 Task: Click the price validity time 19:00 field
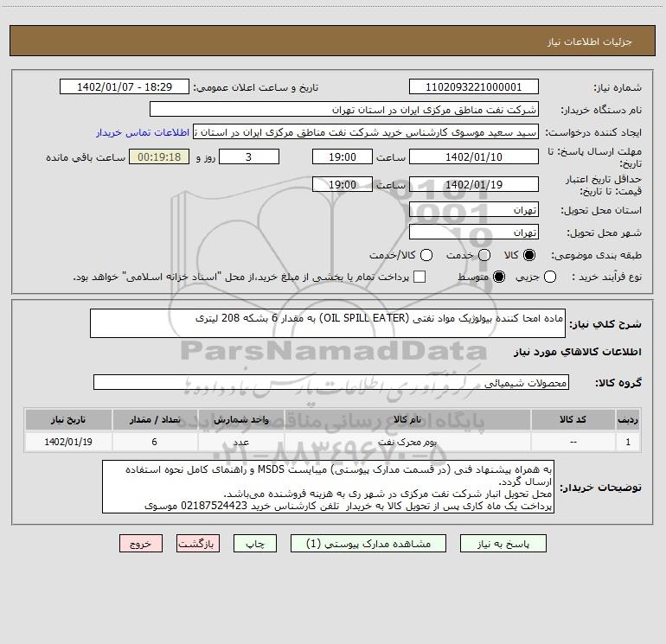[343, 184]
